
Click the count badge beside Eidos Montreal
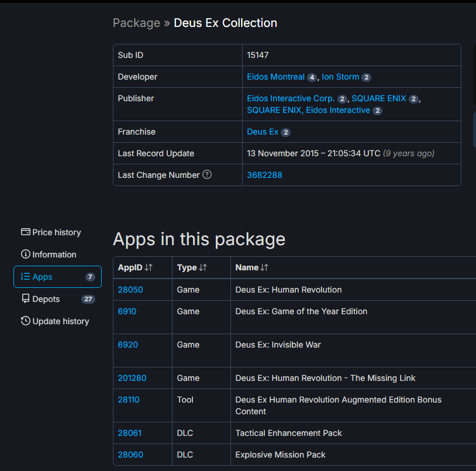312,77
